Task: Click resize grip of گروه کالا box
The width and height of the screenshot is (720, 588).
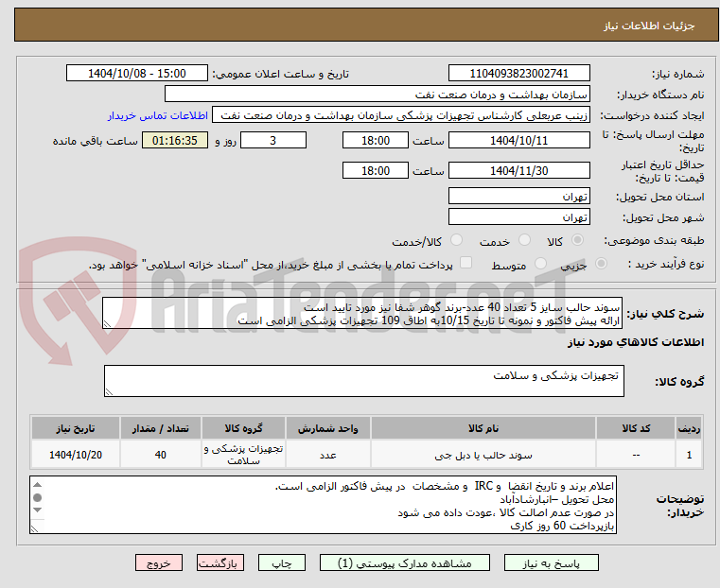Action: pyautogui.click(x=109, y=391)
